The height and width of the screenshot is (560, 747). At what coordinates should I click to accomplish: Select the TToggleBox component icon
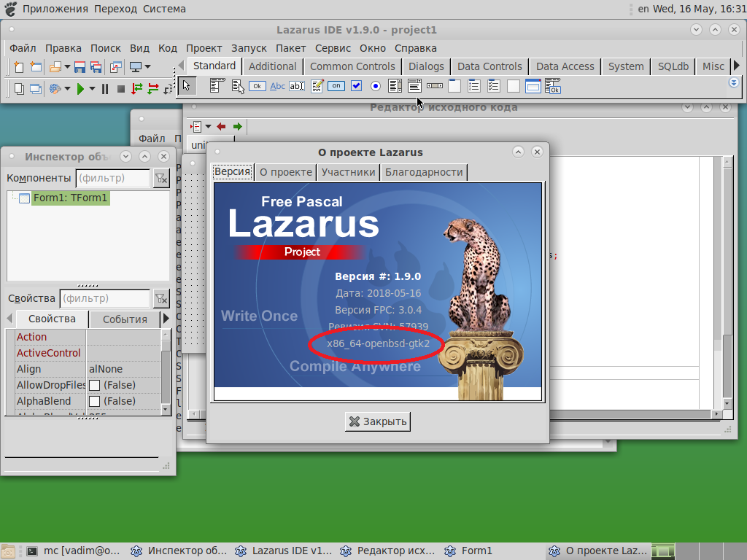point(336,86)
